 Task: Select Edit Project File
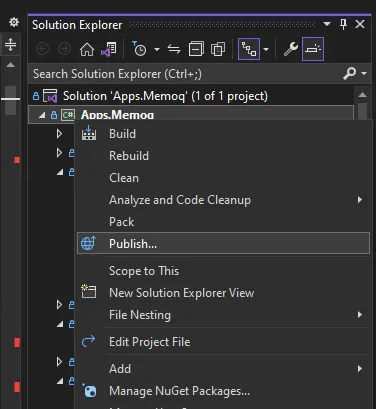223,342
